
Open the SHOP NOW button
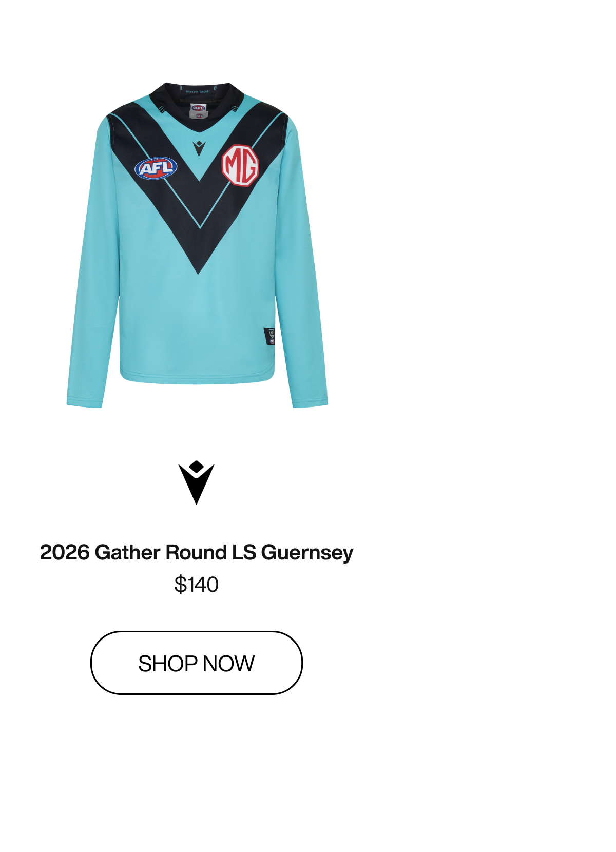pos(197,663)
